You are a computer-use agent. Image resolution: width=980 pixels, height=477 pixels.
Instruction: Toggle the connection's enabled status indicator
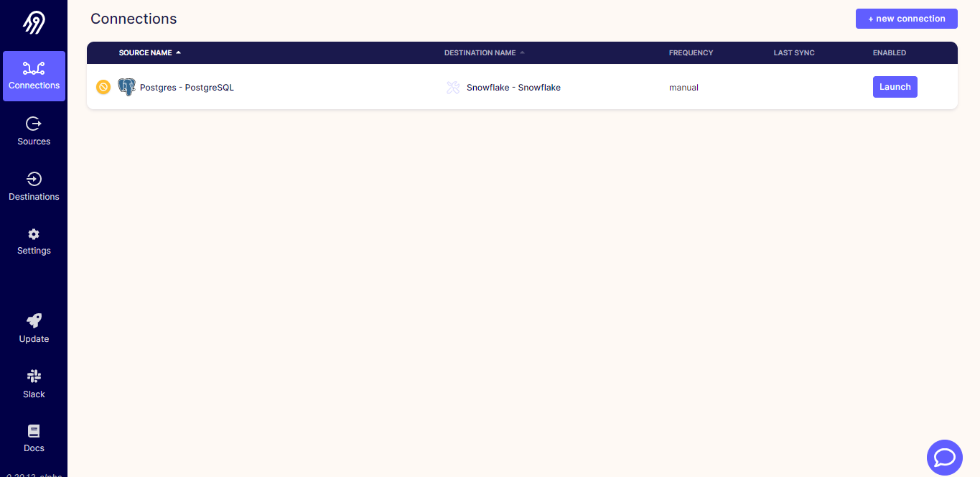click(x=103, y=87)
